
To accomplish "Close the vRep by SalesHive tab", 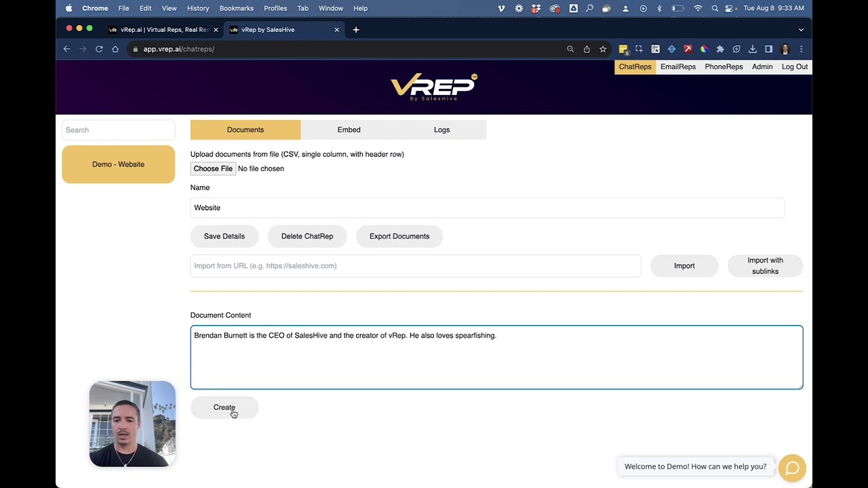I will [x=337, y=30].
